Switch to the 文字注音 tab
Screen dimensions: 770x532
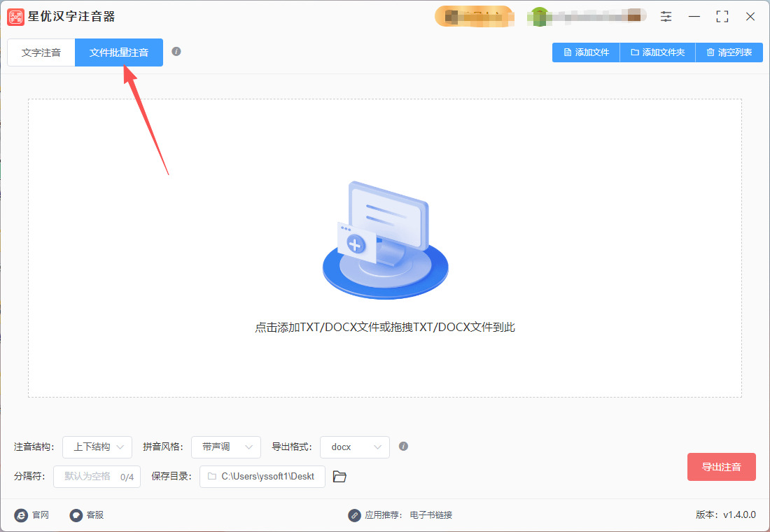[x=41, y=52]
